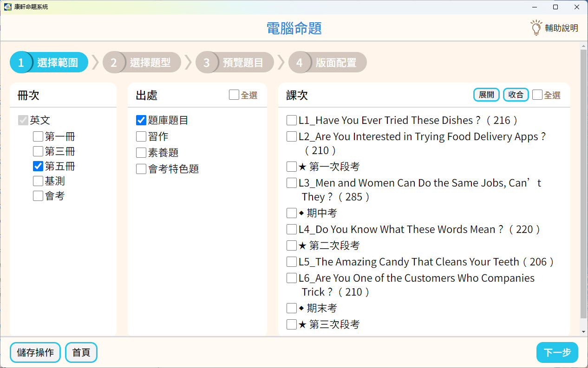The width and height of the screenshot is (588, 368).
Task: Open 輔助說明 help text link
Action: [x=562, y=28]
